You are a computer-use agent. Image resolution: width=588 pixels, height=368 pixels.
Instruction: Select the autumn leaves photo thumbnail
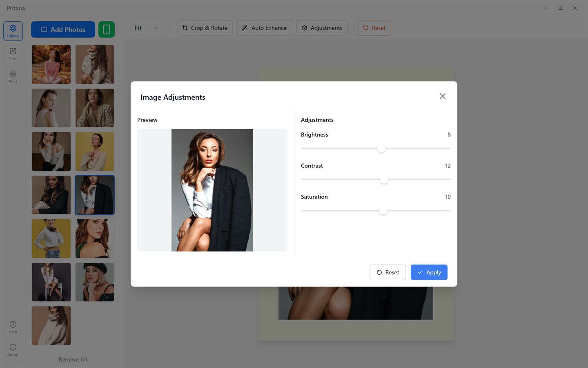pos(51,64)
